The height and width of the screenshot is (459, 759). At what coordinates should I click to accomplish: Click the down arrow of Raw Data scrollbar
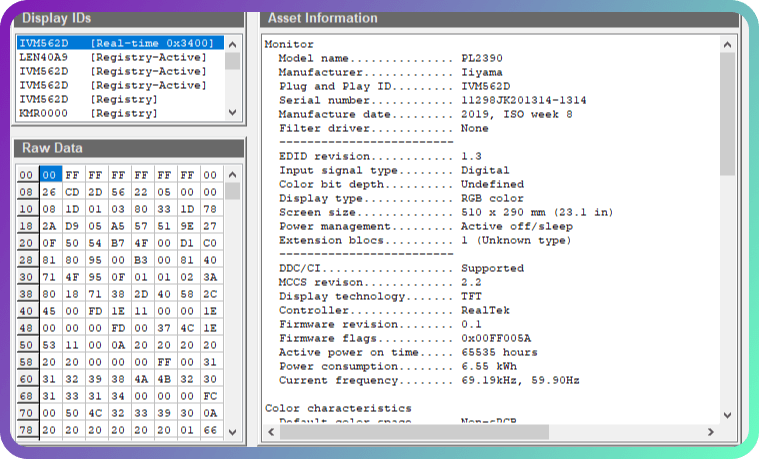point(232,432)
